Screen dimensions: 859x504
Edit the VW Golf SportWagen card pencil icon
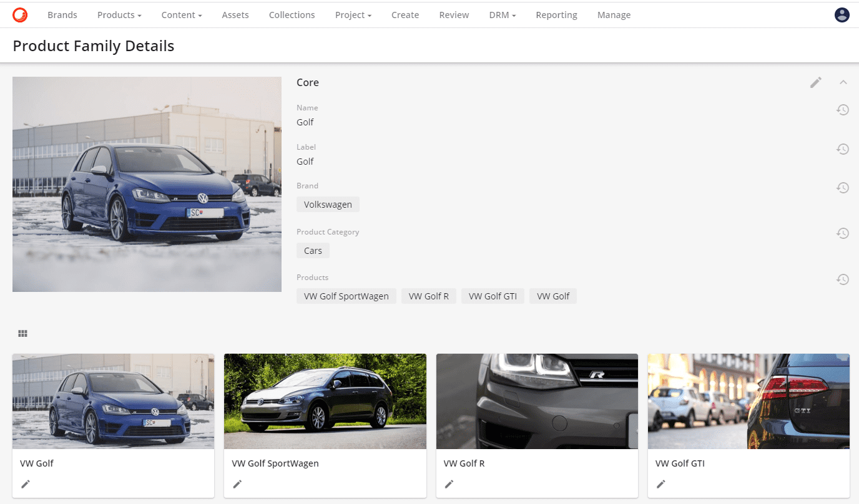pos(237,484)
